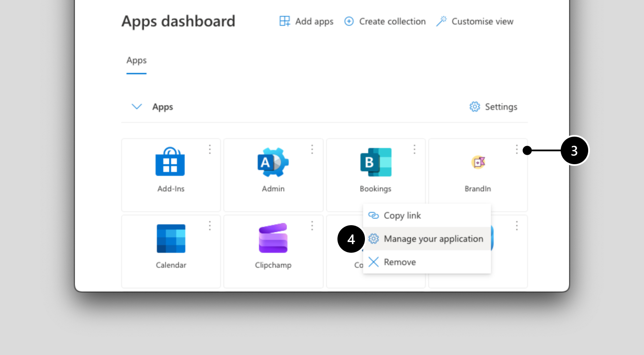Viewport: 644px width, 355px height.
Task: Open more options for Calendar
Action: click(x=210, y=226)
